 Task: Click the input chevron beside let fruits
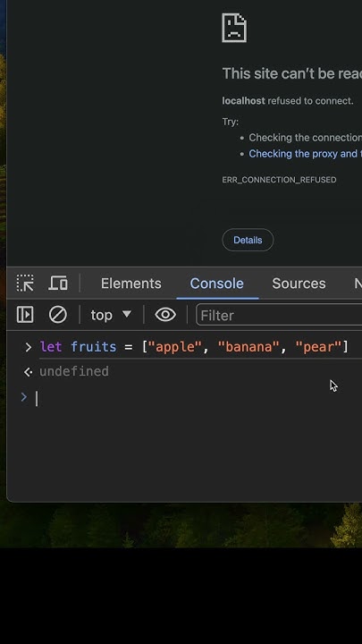pyautogui.click(x=28, y=347)
